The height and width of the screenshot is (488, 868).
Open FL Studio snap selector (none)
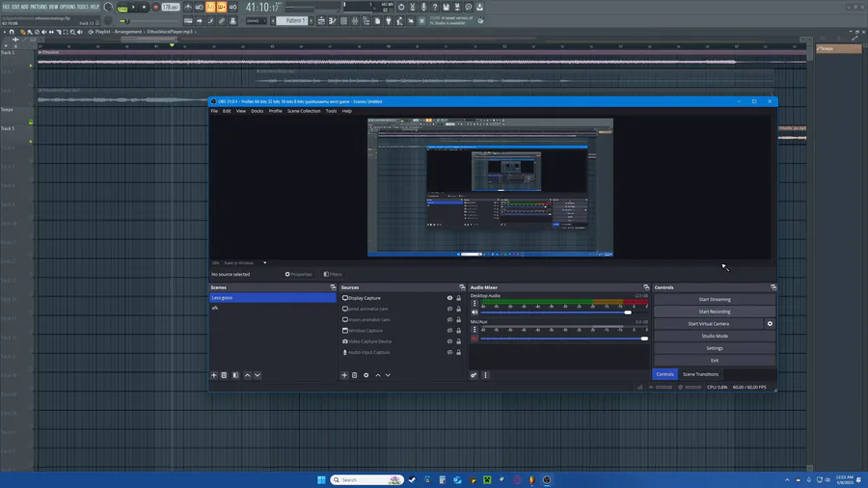click(x=256, y=20)
